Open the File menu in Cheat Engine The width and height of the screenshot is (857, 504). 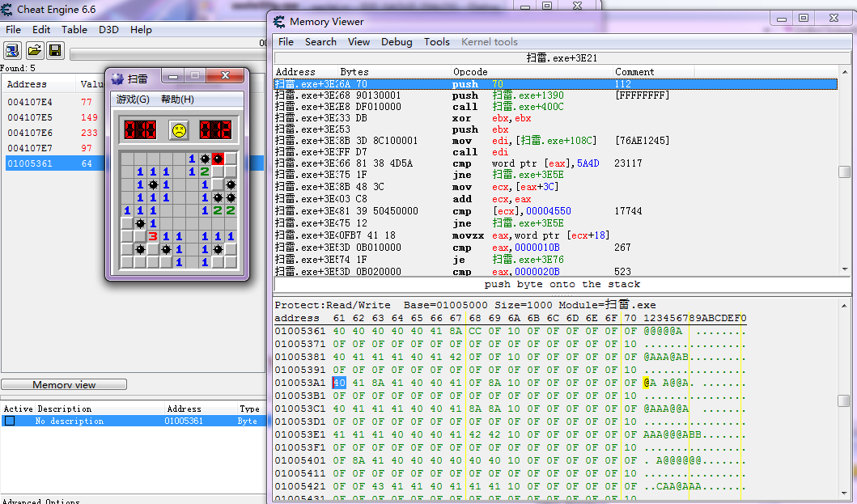coord(13,29)
